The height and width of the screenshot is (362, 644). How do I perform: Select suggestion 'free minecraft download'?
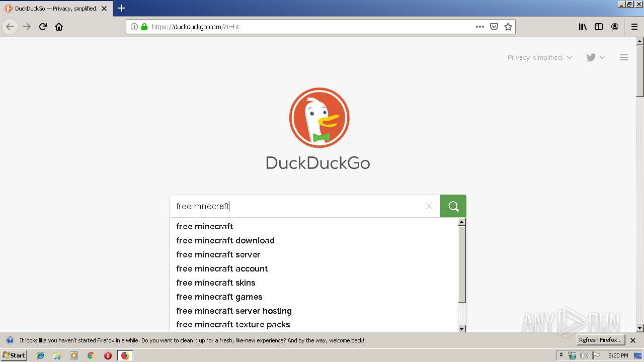[x=314, y=240]
